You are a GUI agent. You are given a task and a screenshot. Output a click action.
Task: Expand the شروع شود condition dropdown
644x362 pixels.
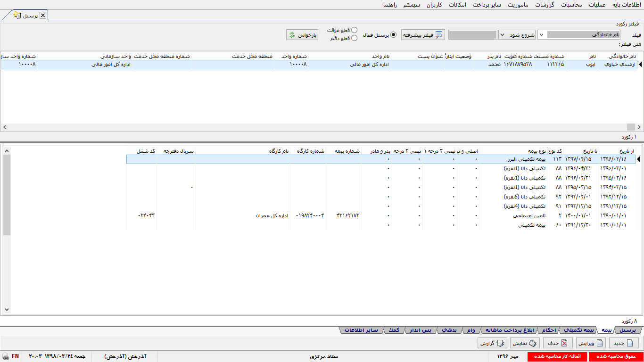[x=502, y=35]
